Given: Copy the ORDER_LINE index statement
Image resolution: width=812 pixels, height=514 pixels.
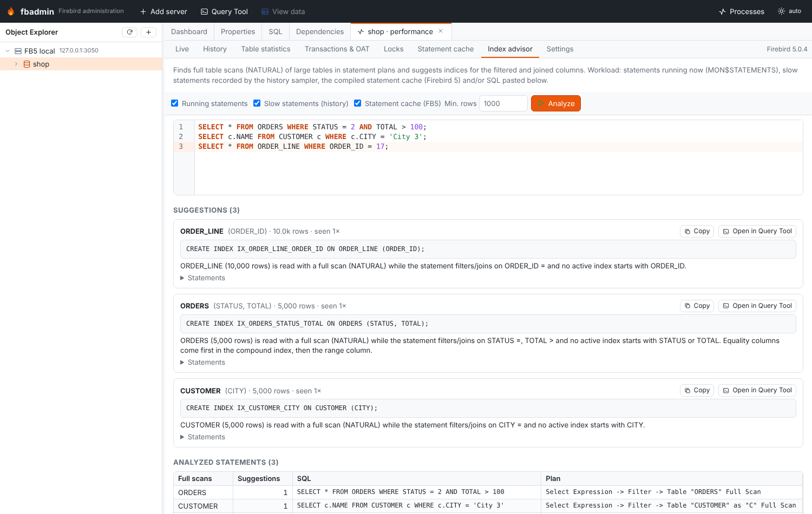Looking at the screenshot, I should point(697,231).
